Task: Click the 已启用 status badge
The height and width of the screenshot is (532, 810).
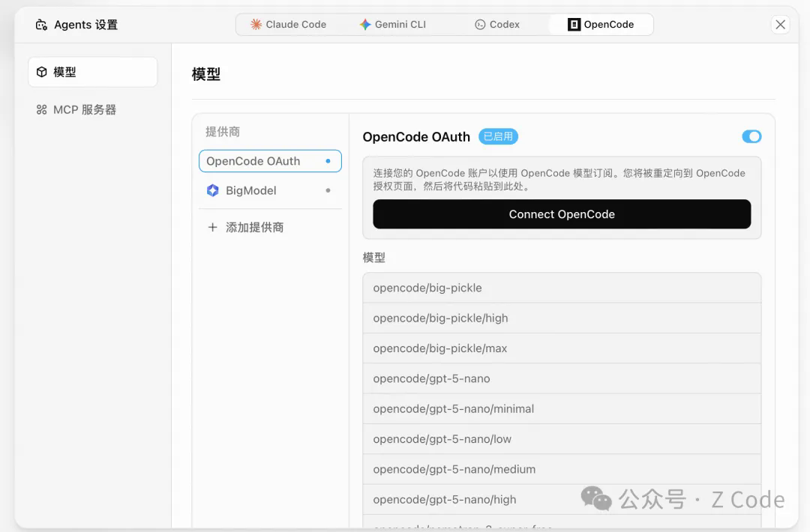Action: point(498,136)
